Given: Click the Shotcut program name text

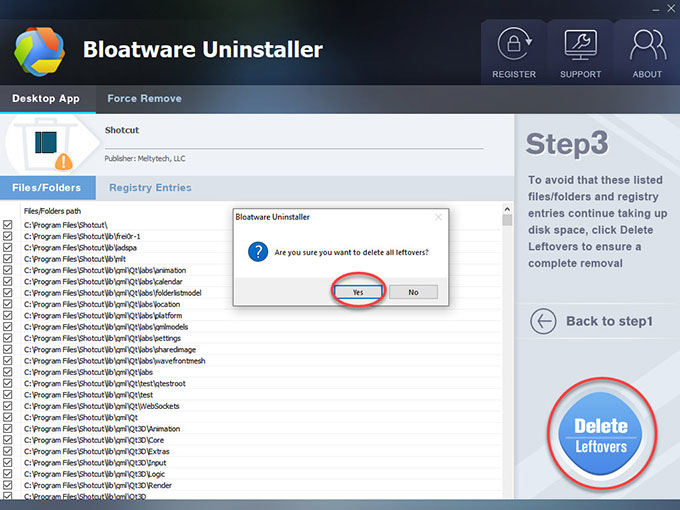Looking at the screenshot, I should point(122,130).
